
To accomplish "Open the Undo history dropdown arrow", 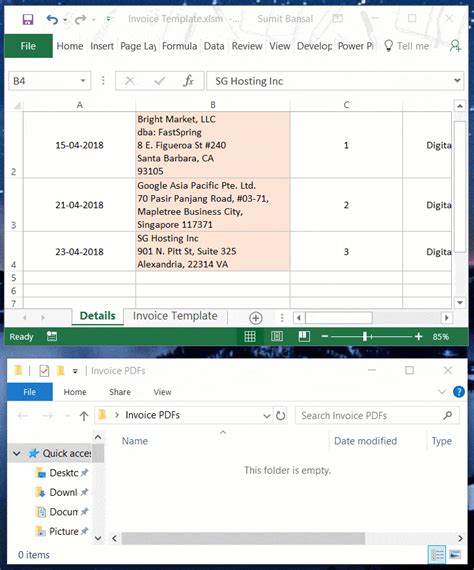I will 65,20.
